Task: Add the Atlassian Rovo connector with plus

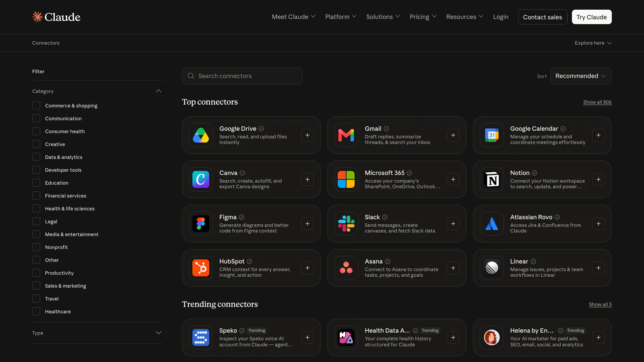Action: [x=599, y=224]
